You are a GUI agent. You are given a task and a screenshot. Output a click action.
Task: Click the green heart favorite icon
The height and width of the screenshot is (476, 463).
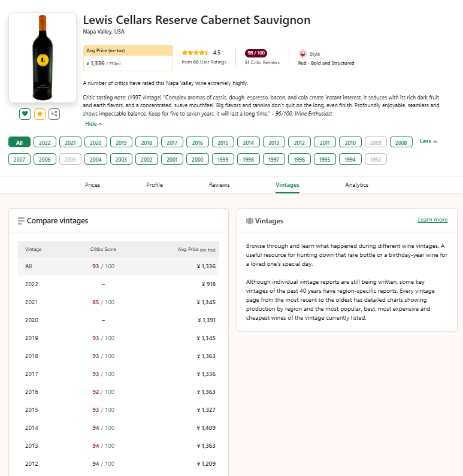coord(25,114)
